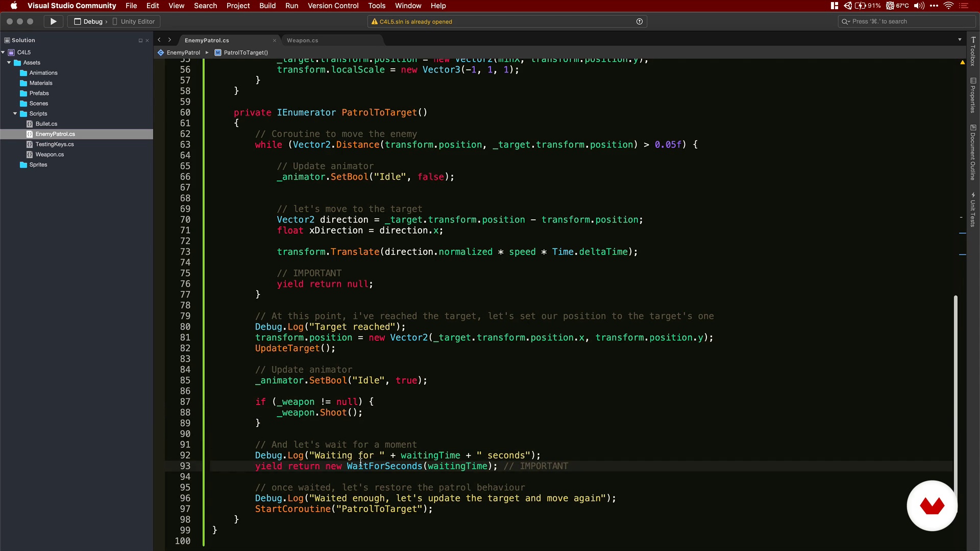Open the Help menu
This screenshot has width=980, height=551.
(438, 6)
